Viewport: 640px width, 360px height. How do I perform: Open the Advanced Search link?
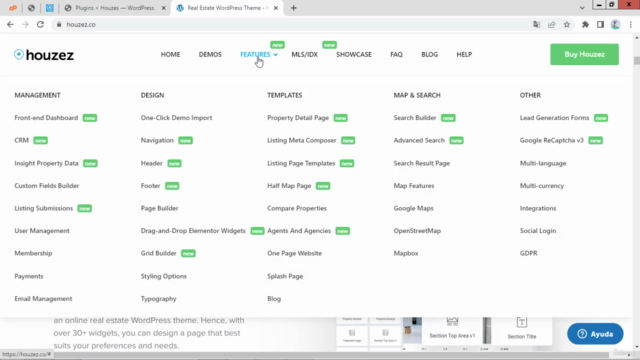[x=419, y=140]
